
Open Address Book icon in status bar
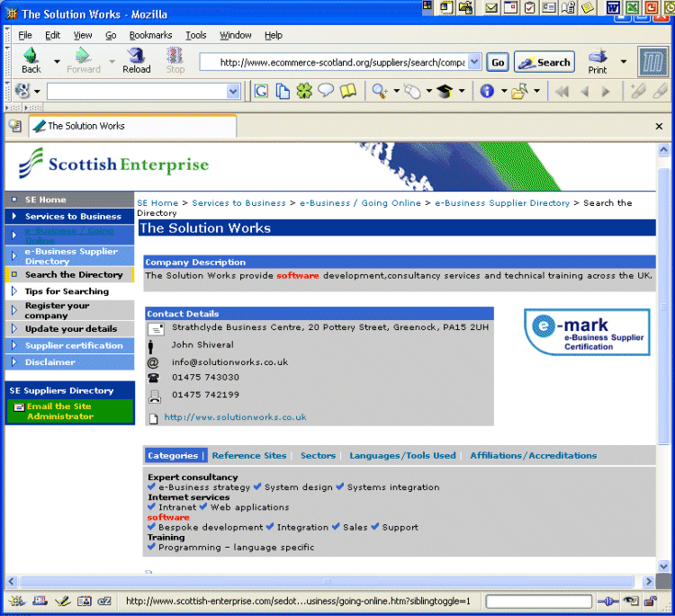pos(84,601)
